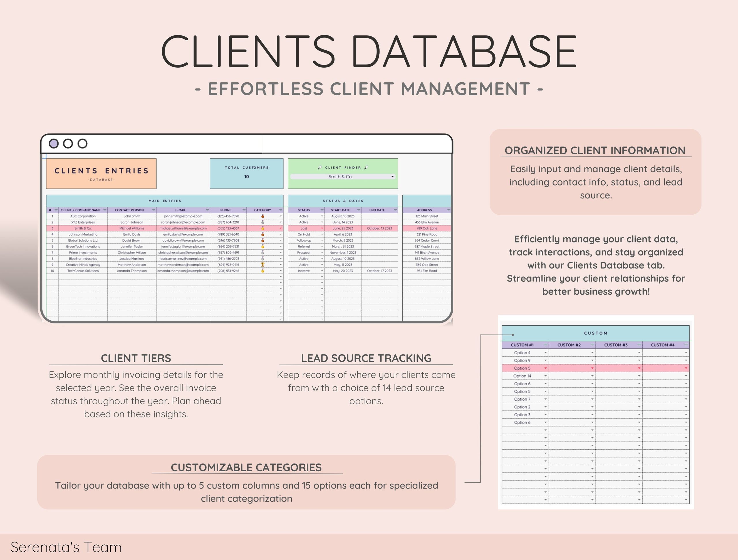Open the Inactive status dropdown
This screenshot has height=560, width=738.
coord(322,271)
